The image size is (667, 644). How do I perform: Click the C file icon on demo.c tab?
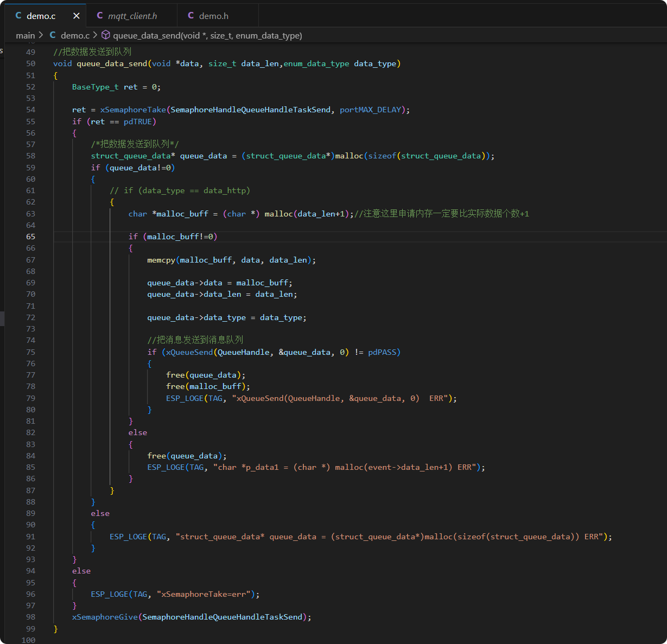pyautogui.click(x=18, y=16)
